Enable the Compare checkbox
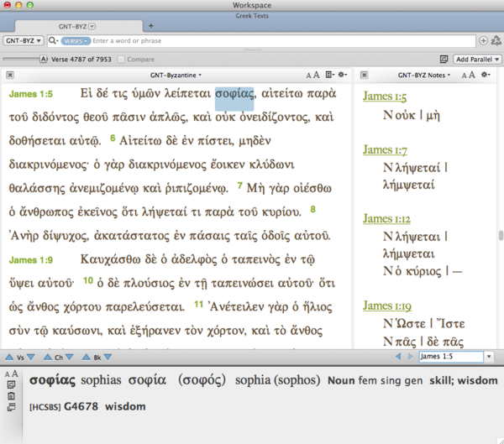The width and height of the screenshot is (504, 444). tap(122, 59)
